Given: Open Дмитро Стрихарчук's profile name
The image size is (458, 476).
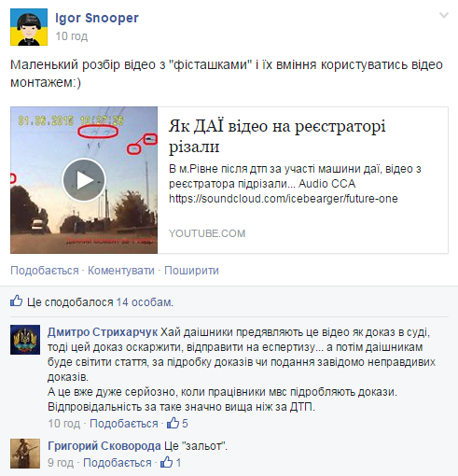Looking at the screenshot, I should (103, 332).
